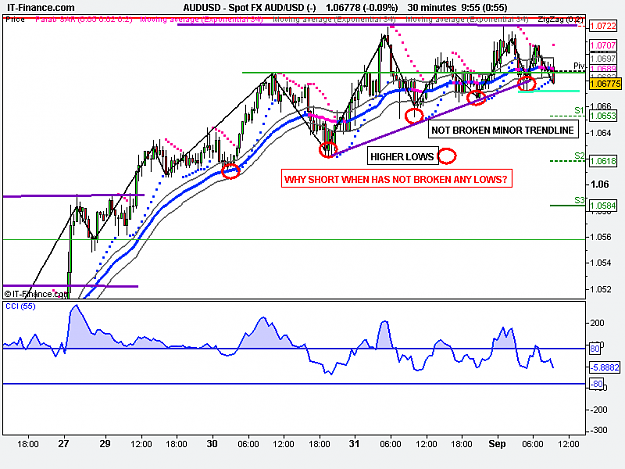Click the 1.0653 S1 price tag

[603, 116]
